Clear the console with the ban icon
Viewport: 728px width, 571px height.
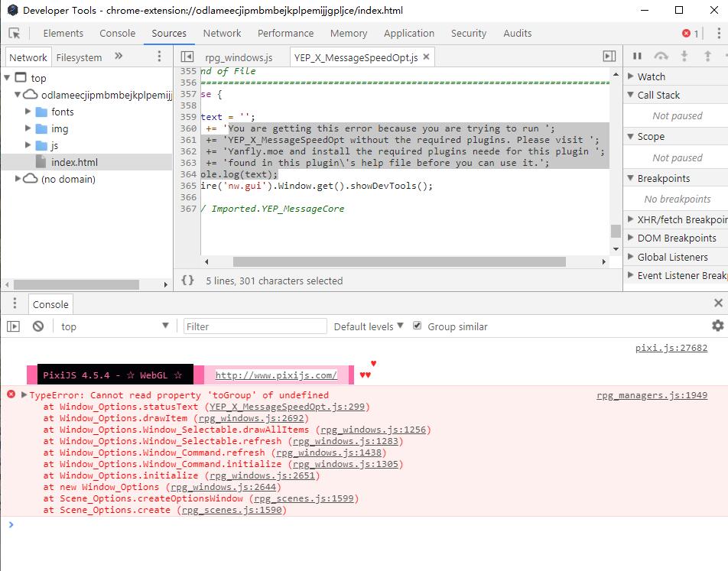click(38, 326)
